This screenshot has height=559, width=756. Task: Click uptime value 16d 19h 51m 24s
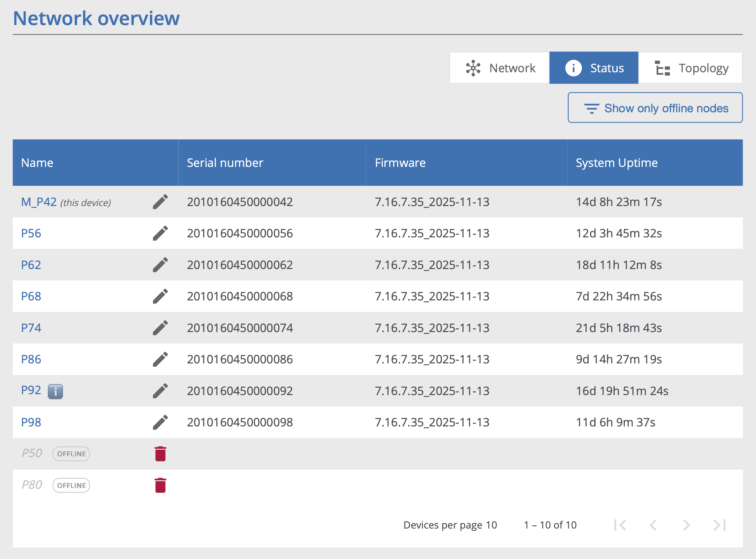tap(622, 391)
